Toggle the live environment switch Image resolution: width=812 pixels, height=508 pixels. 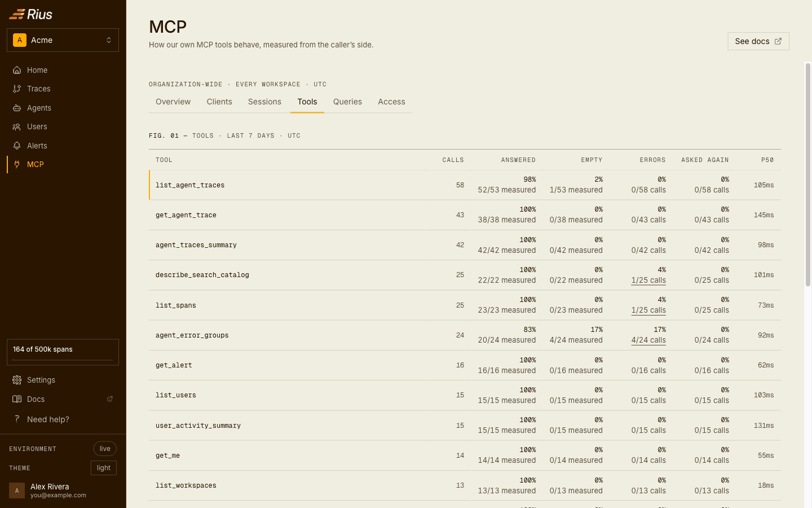point(105,449)
